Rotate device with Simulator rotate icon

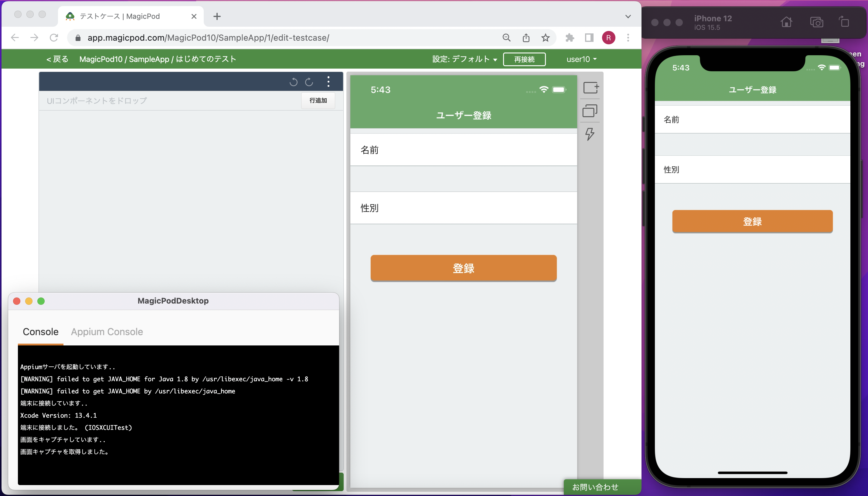pyautogui.click(x=844, y=22)
